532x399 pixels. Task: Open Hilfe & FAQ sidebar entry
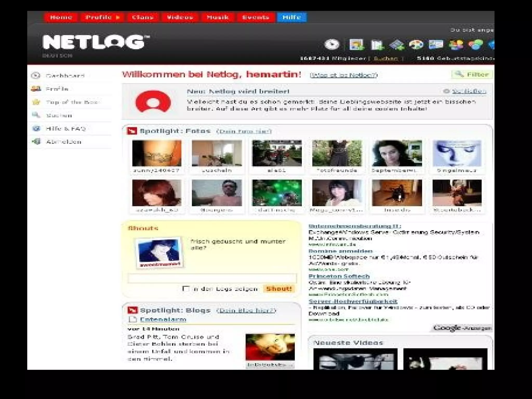pos(65,129)
